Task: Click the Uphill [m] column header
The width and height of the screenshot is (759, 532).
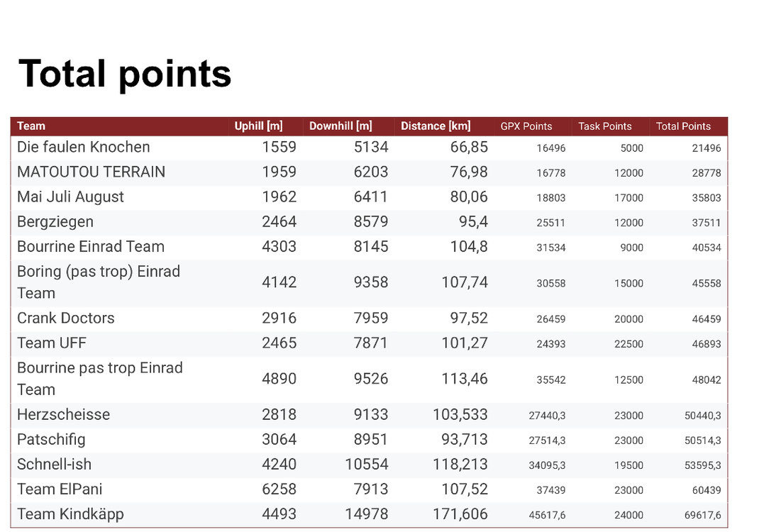Action: pyautogui.click(x=258, y=126)
